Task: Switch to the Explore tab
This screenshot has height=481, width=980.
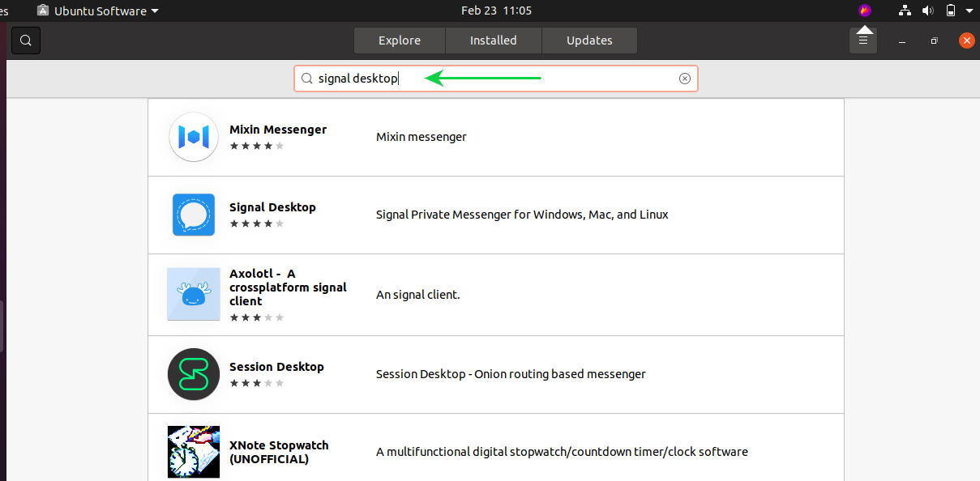Action: [400, 40]
